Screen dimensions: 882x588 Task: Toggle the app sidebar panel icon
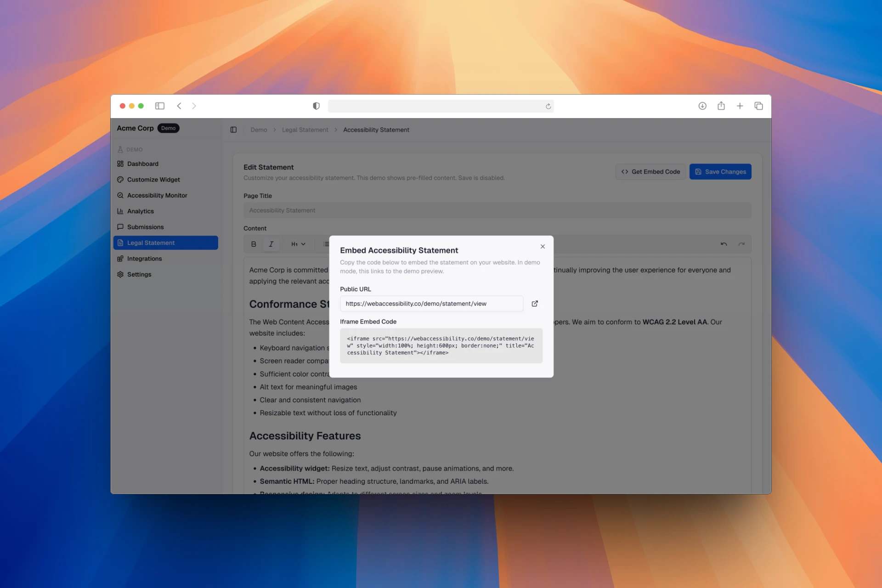[x=233, y=130]
